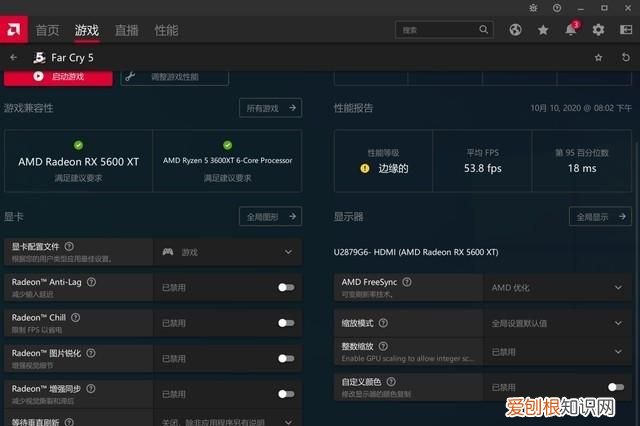Open settings gear icon
This screenshot has height=426, width=640.
point(598,30)
